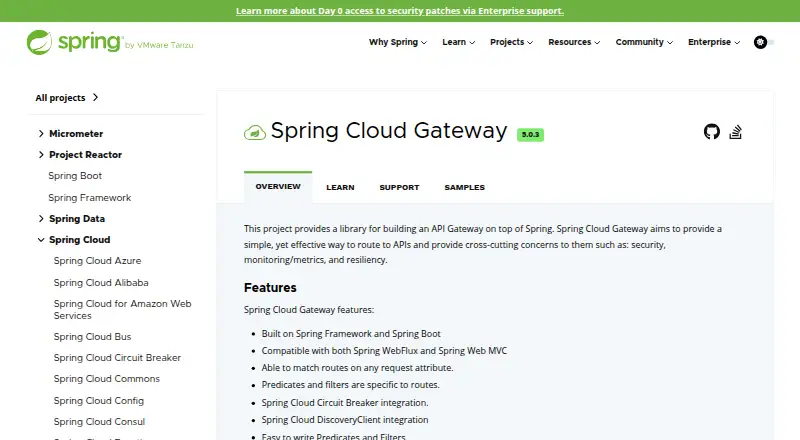This screenshot has height=440, width=800.
Task: Click the 'by VMware Tanzu' text
Action: [159, 45]
